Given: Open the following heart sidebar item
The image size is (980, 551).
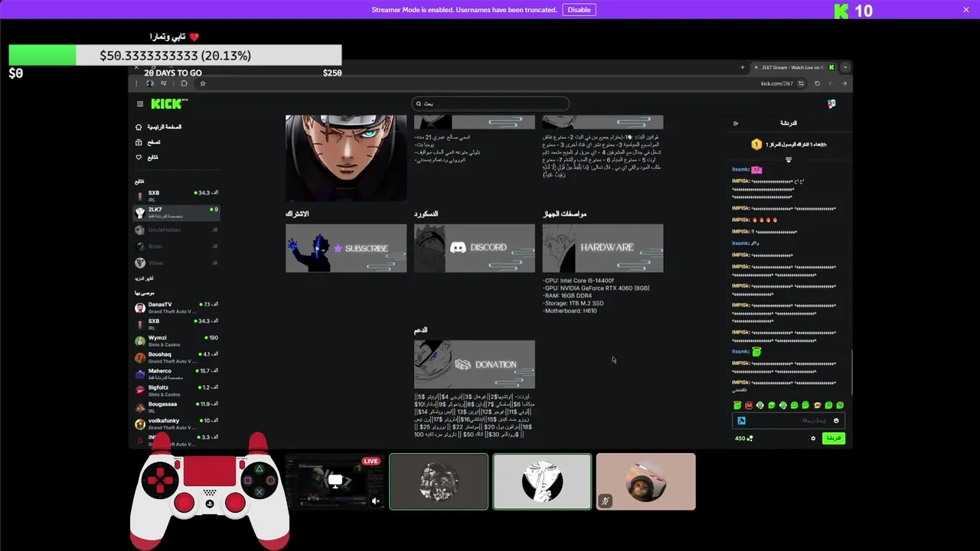Looking at the screenshot, I should 147,158.
